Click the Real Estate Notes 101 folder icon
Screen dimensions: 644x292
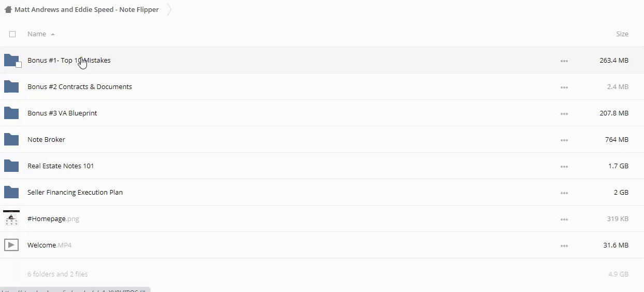click(11, 166)
